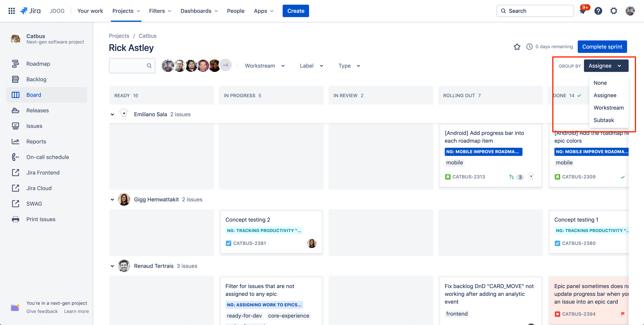
Task: Open On-call schedule in sidebar
Action: coord(47,157)
